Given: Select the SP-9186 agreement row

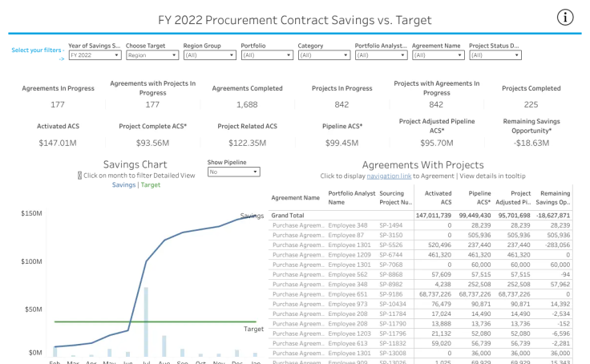Looking at the screenshot, I should click(421, 294).
